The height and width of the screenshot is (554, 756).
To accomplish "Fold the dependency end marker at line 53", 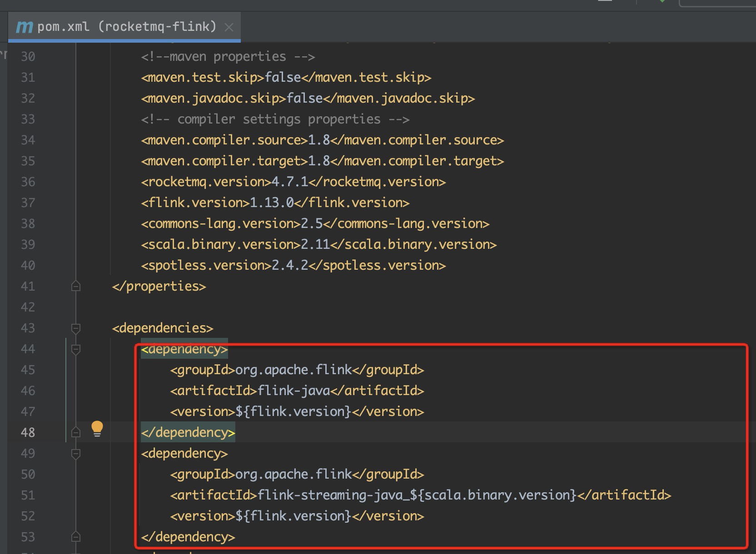I will pyautogui.click(x=76, y=537).
